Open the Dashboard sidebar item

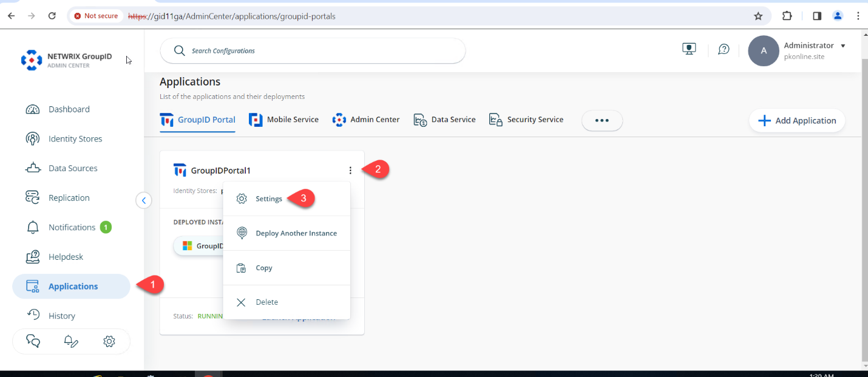tap(68, 109)
